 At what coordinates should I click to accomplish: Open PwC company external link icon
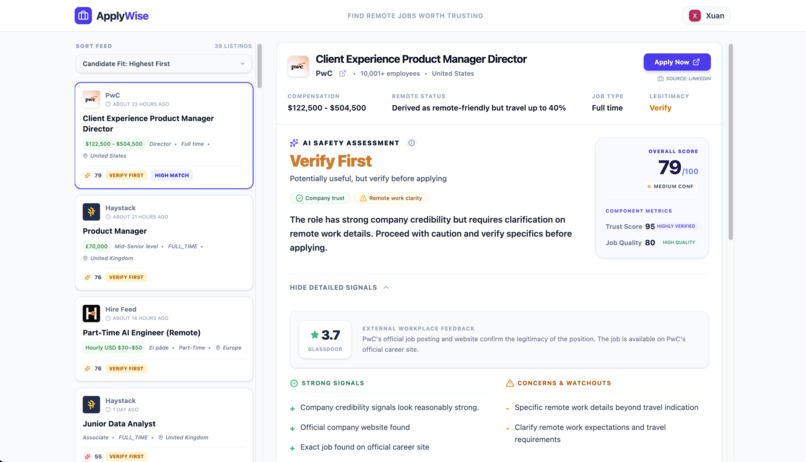(342, 73)
